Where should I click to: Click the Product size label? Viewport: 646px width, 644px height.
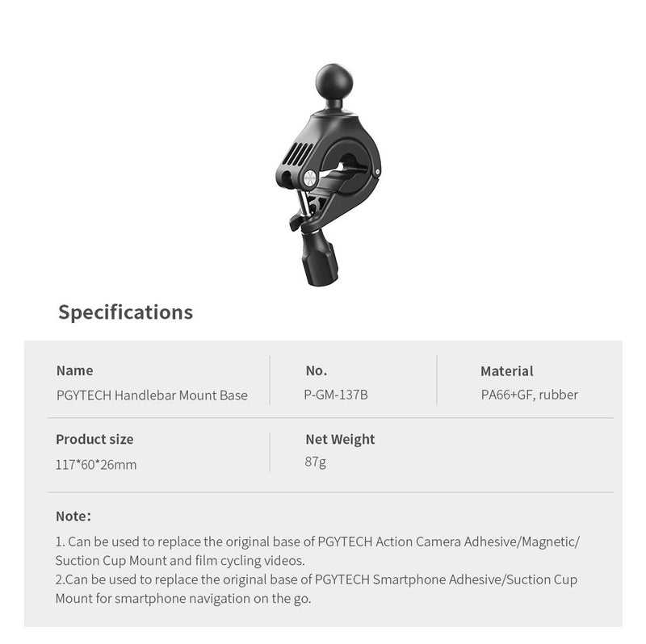tap(94, 439)
